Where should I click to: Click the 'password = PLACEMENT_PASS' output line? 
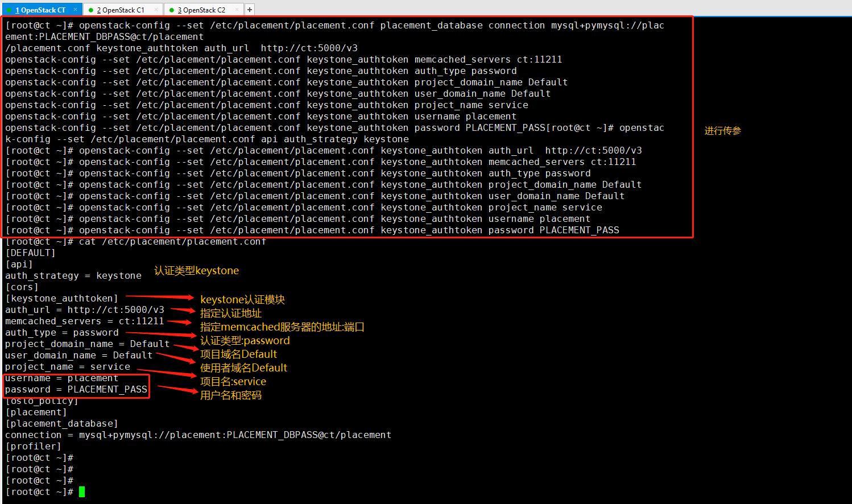click(76, 390)
